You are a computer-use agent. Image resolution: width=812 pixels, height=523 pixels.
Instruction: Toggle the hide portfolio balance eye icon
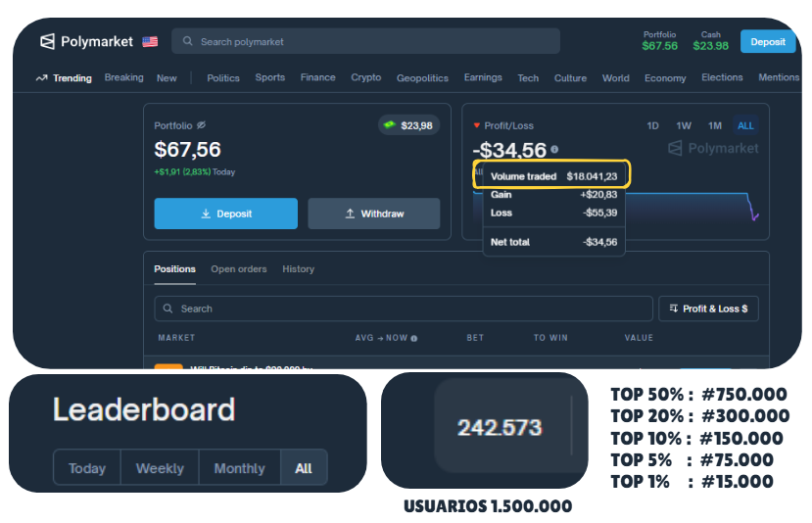(x=202, y=124)
